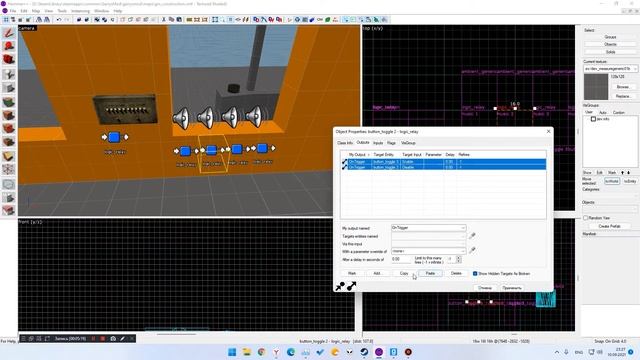Click the current texture preview swatch

pos(596,87)
